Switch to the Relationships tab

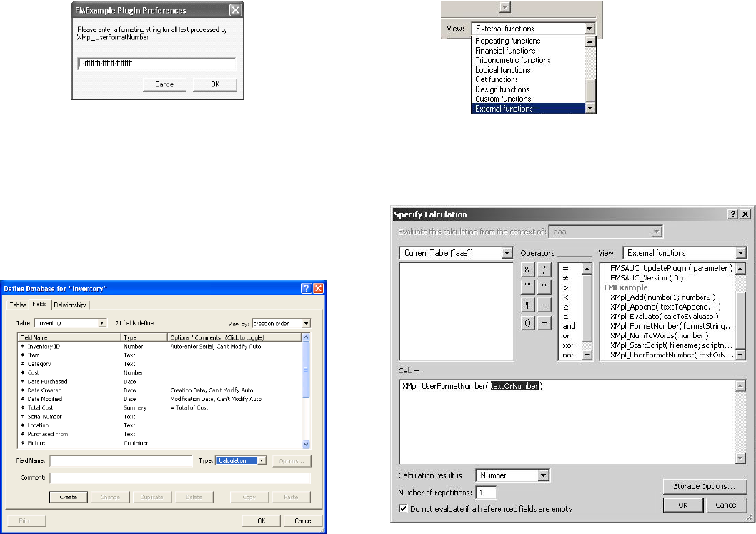70,305
